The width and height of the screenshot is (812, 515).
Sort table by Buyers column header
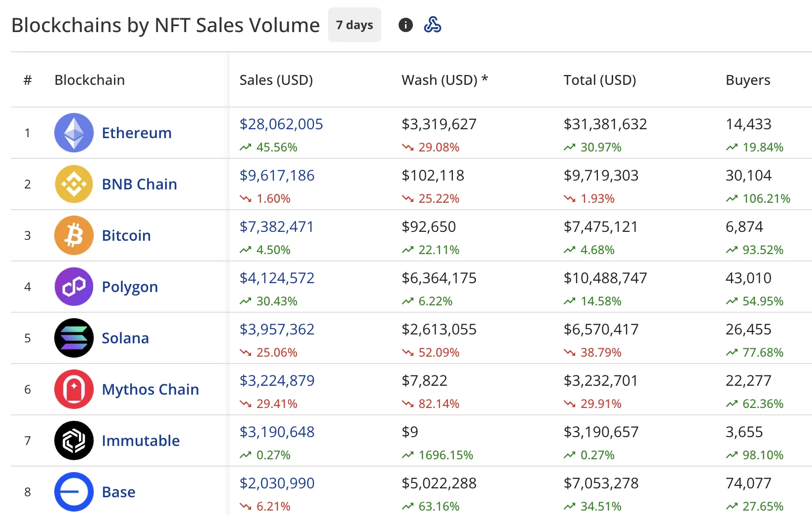(x=747, y=80)
